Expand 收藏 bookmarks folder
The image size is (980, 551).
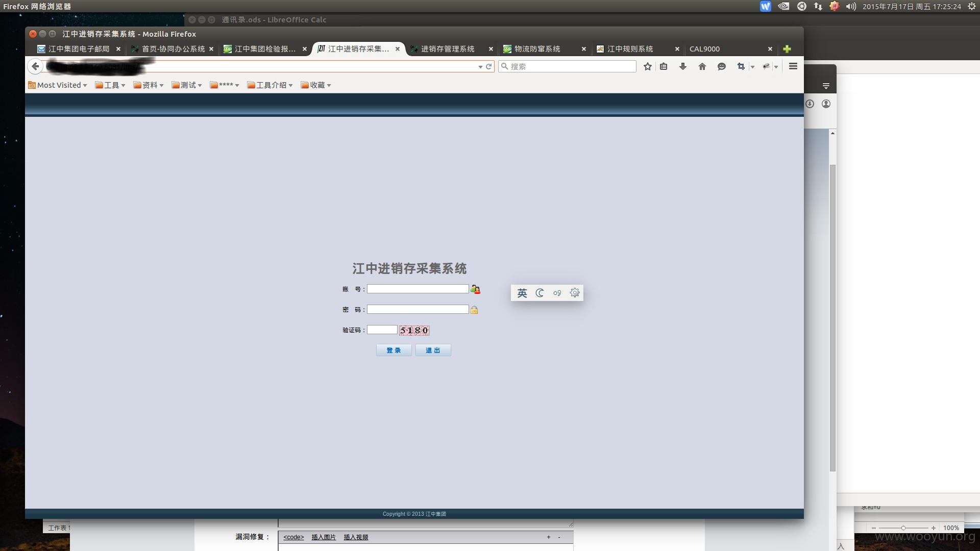pyautogui.click(x=316, y=85)
